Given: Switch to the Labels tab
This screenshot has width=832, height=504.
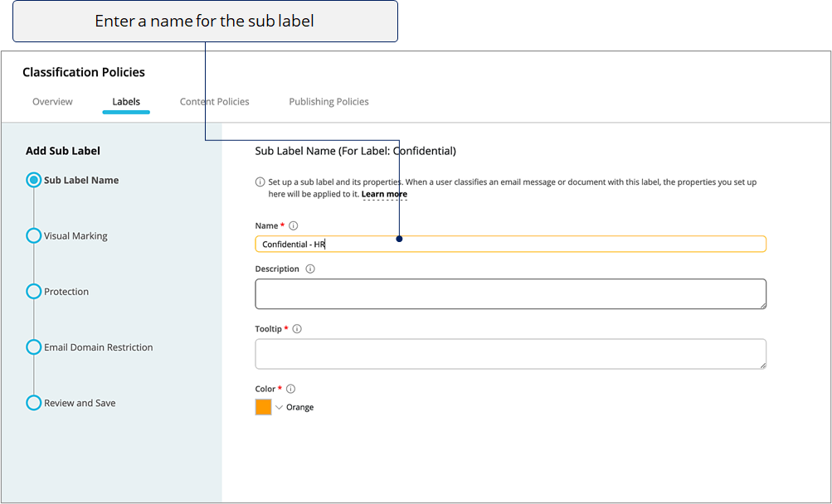Looking at the screenshot, I should (x=126, y=101).
